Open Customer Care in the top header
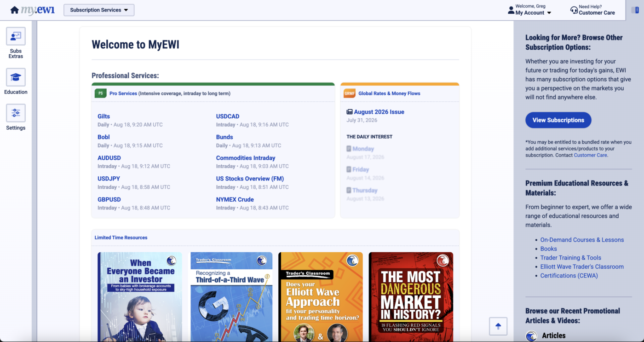This screenshot has height=342, width=644. 597,13
